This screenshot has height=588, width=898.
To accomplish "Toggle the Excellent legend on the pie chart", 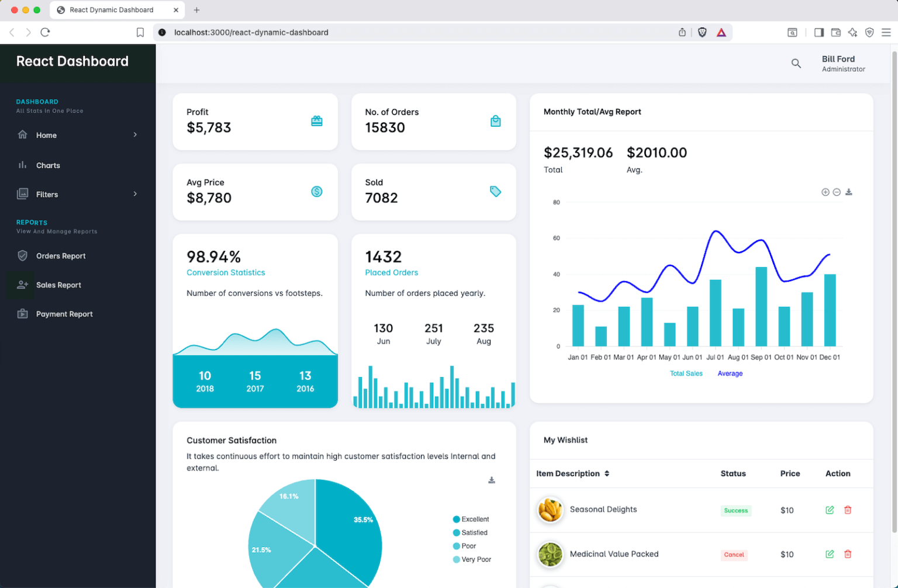I will [x=471, y=519].
